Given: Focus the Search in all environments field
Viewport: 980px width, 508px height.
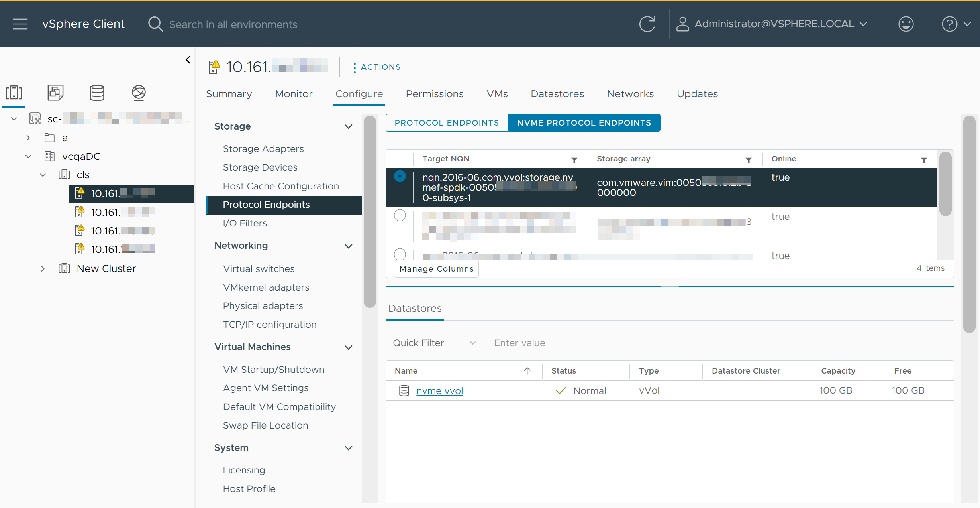Looking at the screenshot, I should (233, 24).
